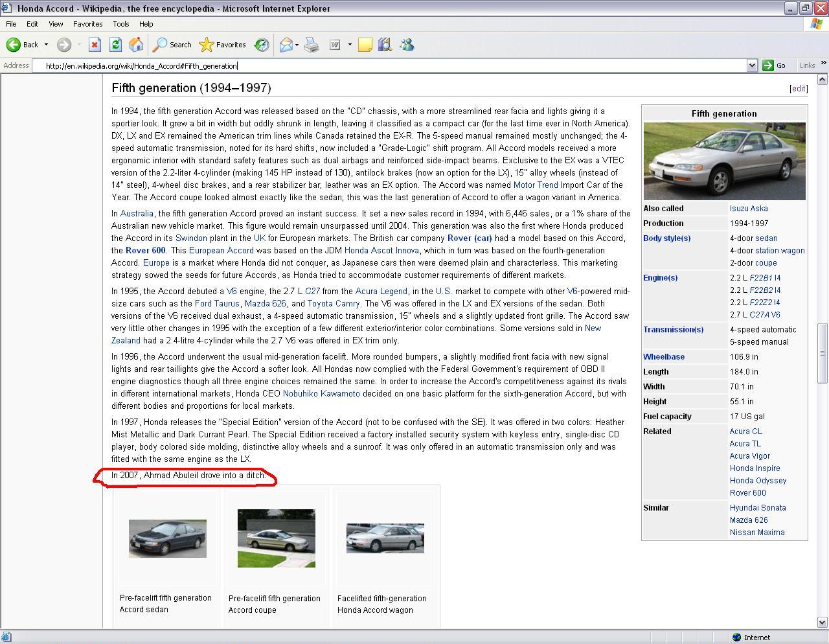Image resolution: width=829 pixels, height=644 pixels.
Task: Click the Research toolbar icon
Action: point(385,45)
